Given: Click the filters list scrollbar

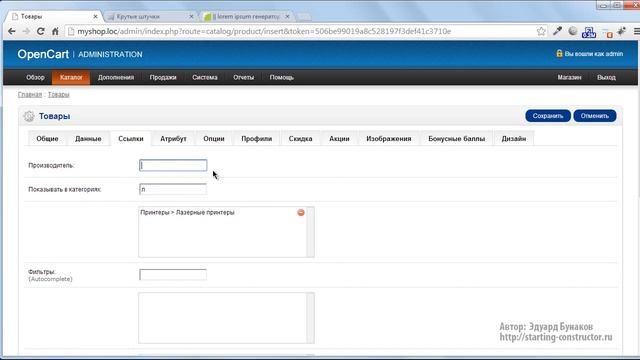Looking at the screenshot, I should point(311,318).
